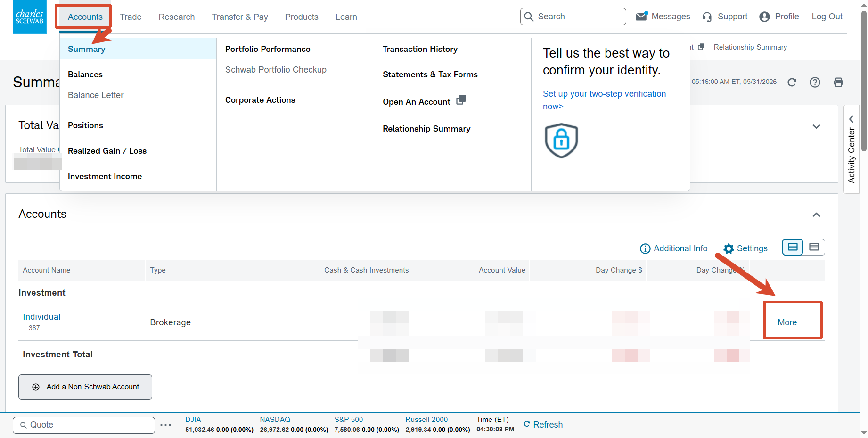
Task: Click the page vertical scrollbar
Action: 864,80
